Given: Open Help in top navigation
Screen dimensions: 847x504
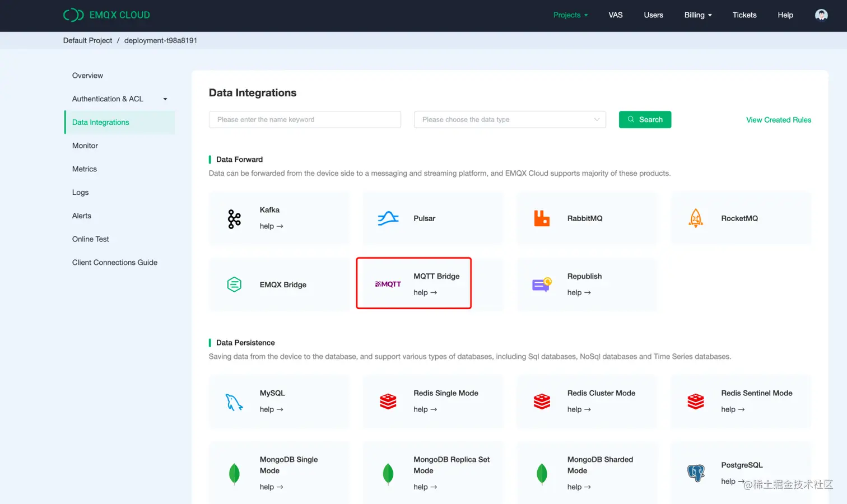Looking at the screenshot, I should (785, 15).
